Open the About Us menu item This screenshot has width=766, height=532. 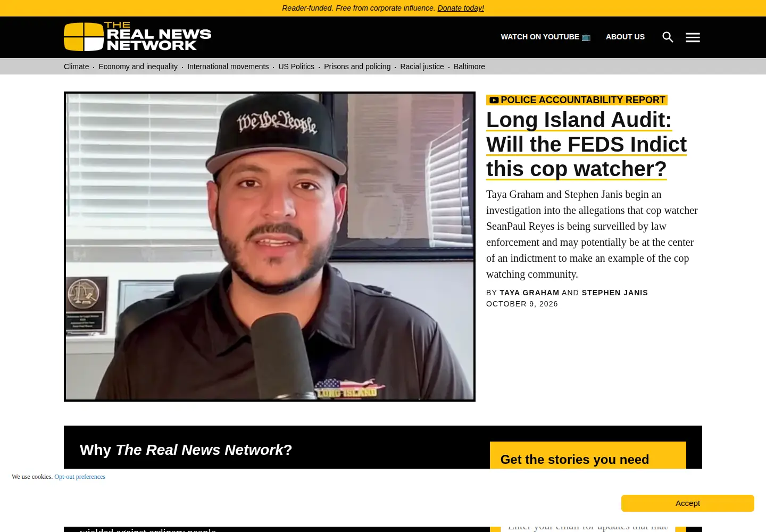[625, 37]
